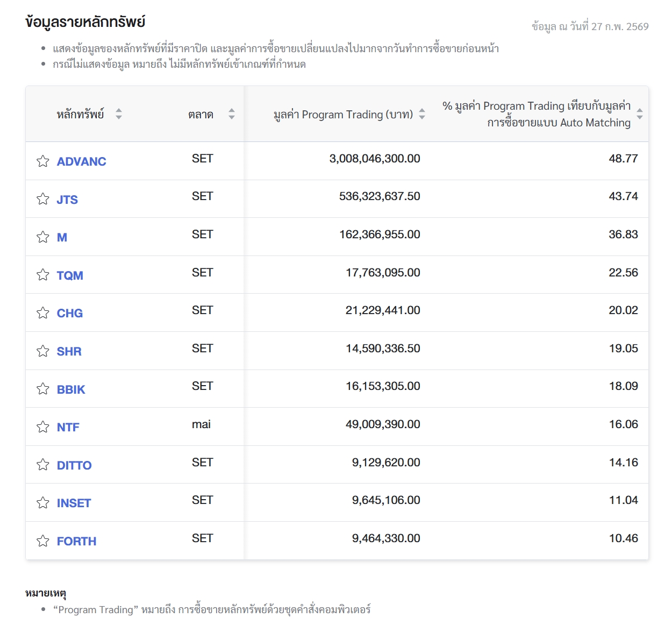Viewport: 672px width, 625px height.
Task: Open the DITTO symbol link
Action: [74, 465]
